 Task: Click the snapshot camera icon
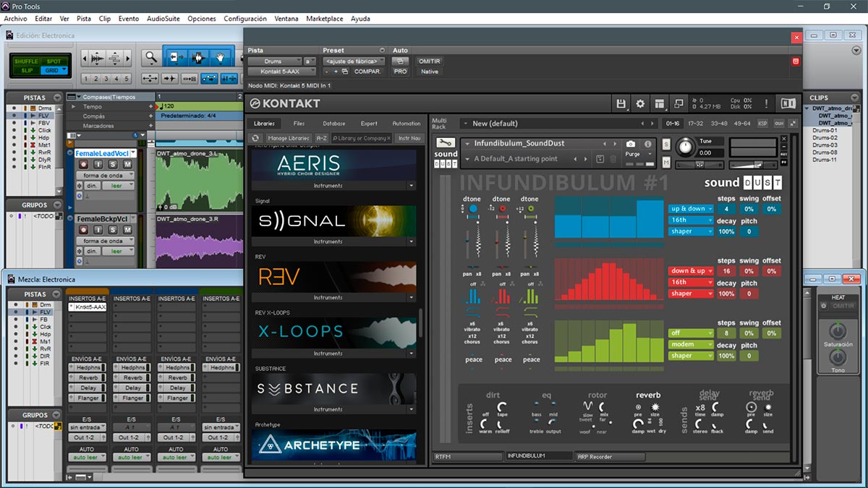point(631,145)
